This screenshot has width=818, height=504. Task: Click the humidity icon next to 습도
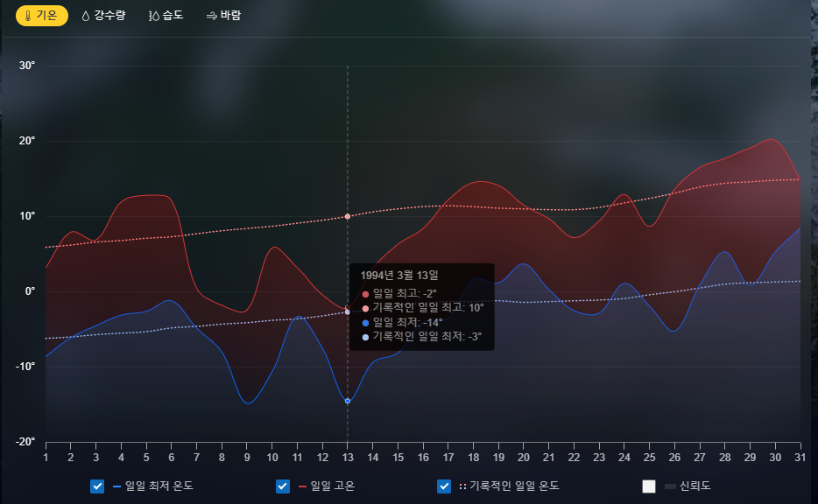click(x=155, y=15)
